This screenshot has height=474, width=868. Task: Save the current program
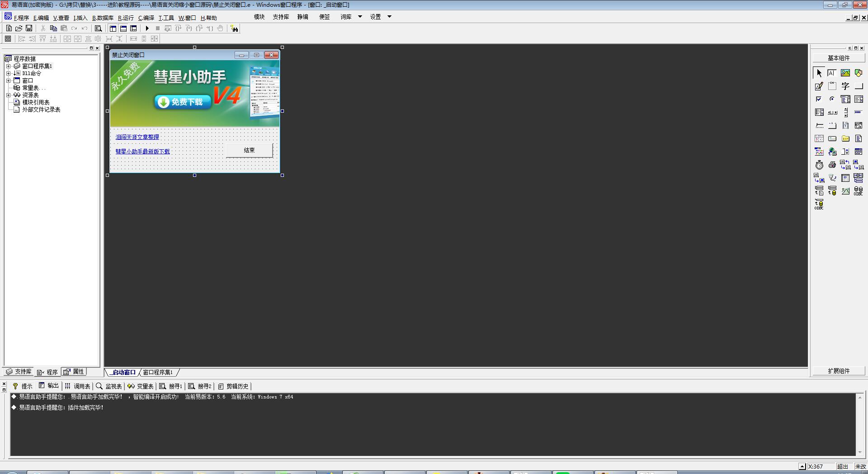[x=29, y=28]
